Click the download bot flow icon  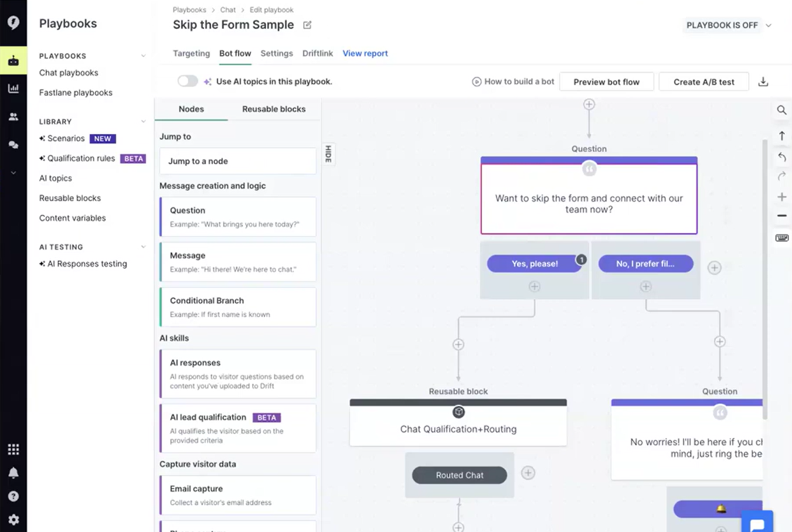click(763, 82)
